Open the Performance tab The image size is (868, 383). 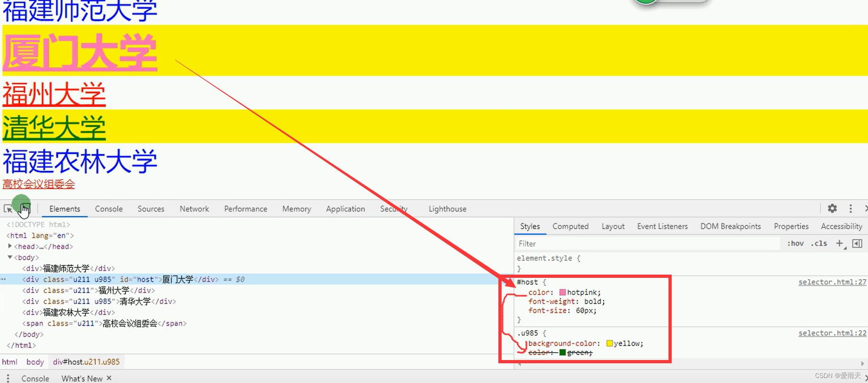246,209
